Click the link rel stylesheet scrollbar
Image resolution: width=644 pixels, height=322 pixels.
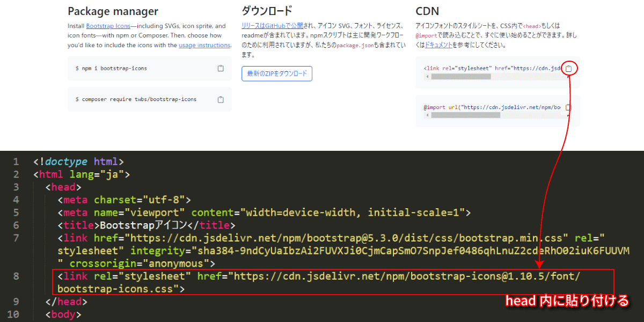point(461,76)
